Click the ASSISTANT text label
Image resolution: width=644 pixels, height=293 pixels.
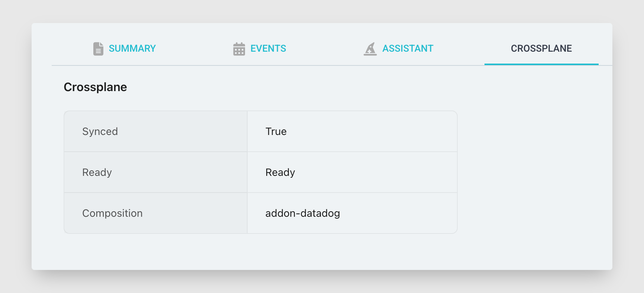[x=408, y=48]
